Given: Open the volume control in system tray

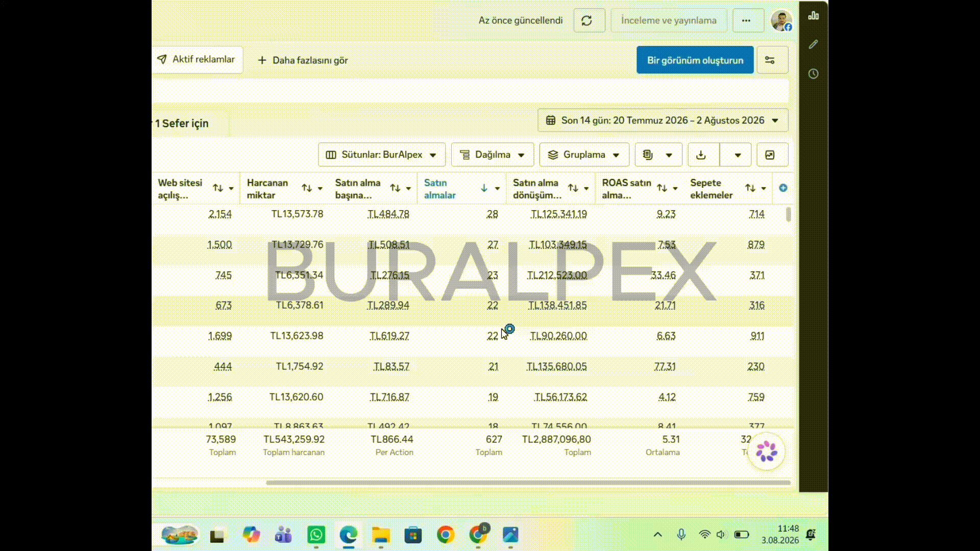Looking at the screenshot, I should pos(721,535).
